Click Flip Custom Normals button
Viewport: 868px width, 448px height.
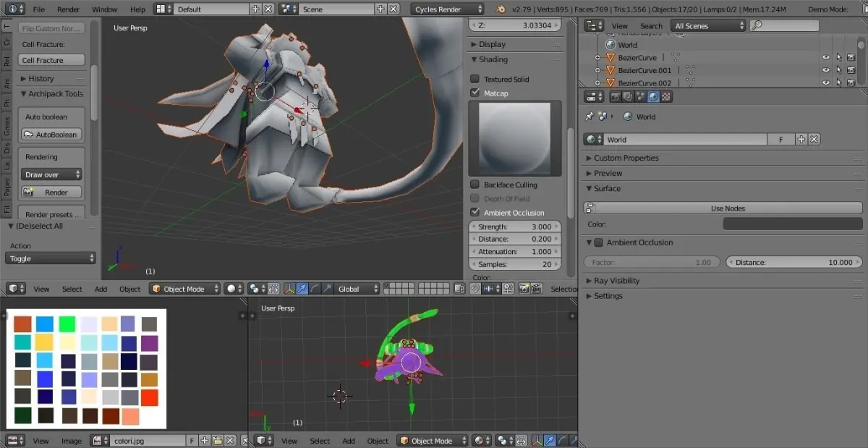(x=51, y=28)
